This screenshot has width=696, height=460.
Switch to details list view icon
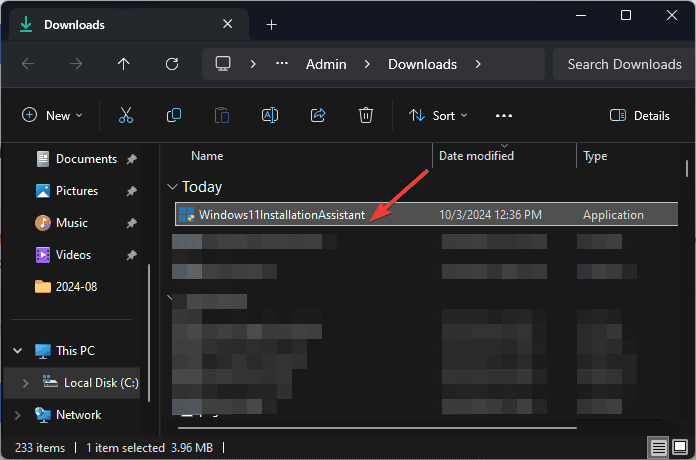pos(659,447)
